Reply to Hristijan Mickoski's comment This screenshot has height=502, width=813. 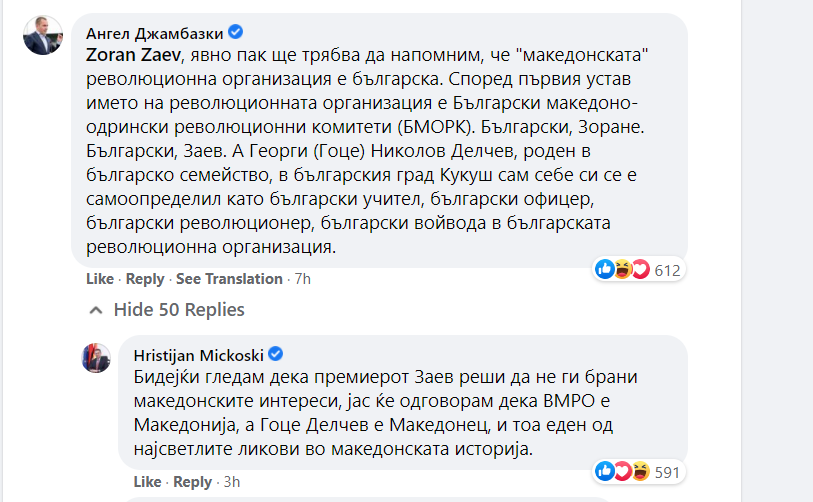tap(193, 482)
